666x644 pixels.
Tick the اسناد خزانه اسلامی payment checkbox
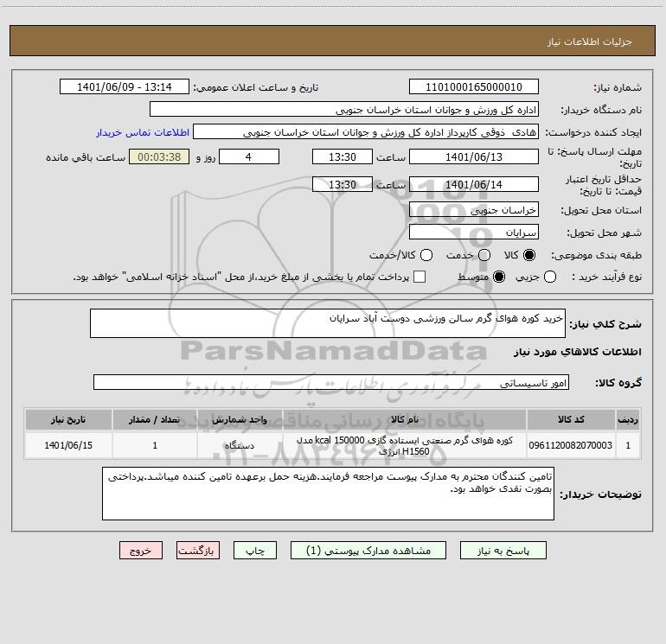point(419,277)
